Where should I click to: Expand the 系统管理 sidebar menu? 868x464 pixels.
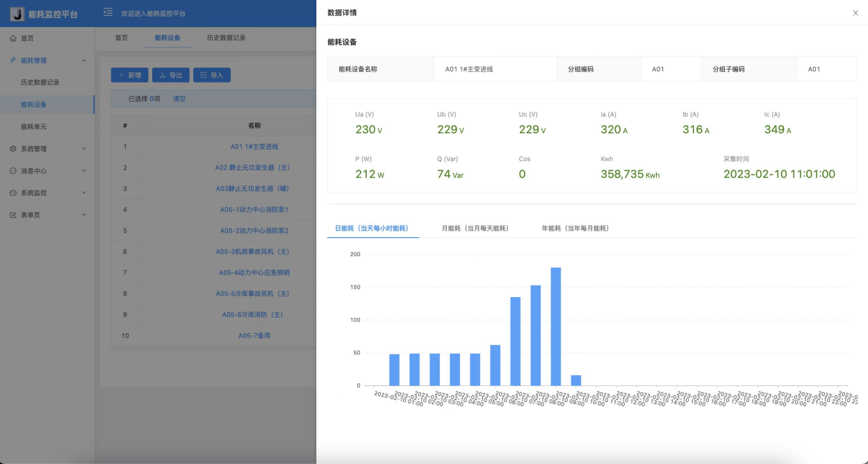click(84, 149)
